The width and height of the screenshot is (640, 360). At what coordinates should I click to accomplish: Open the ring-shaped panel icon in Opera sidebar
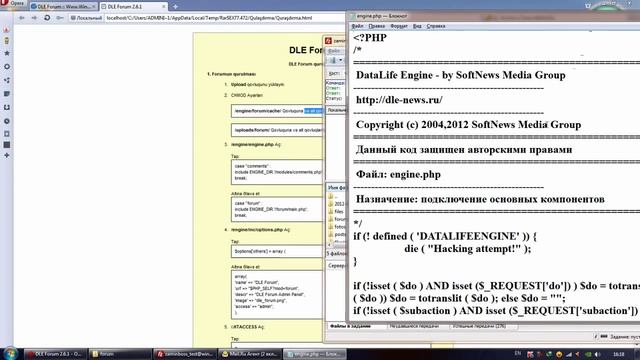pos(7,67)
